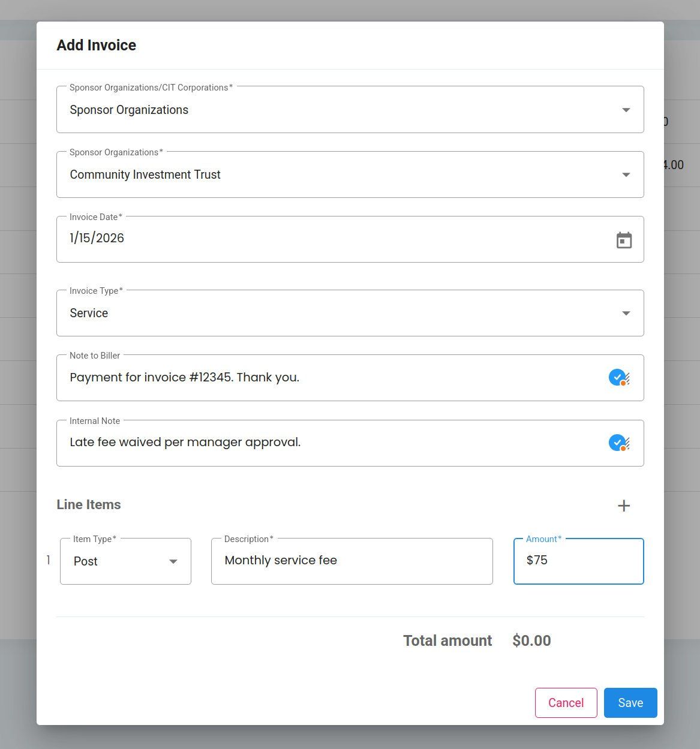Click the Add Invoice dialog title
Screen dimensions: 700x749
pyautogui.click(x=96, y=46)
